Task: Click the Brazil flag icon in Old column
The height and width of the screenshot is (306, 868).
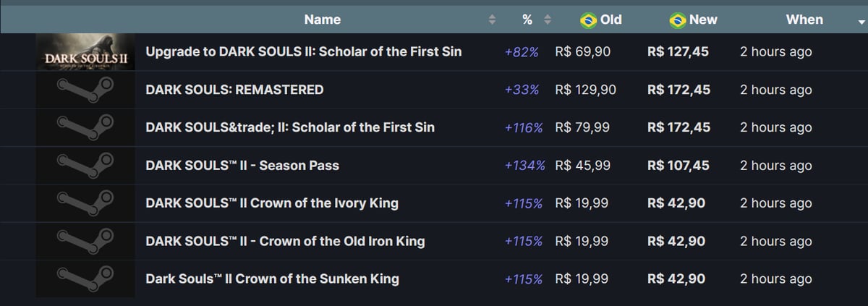Action: click(589, 20)
